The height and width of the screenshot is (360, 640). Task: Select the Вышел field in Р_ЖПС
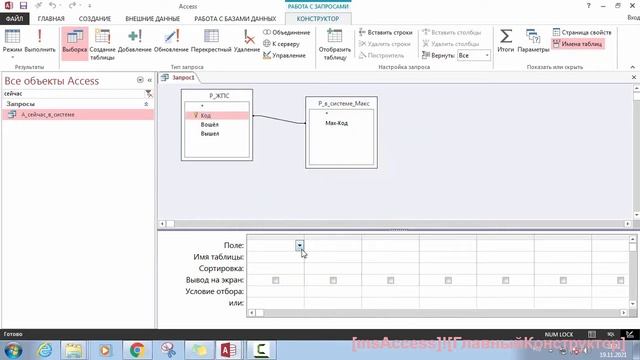click(210, 133)
